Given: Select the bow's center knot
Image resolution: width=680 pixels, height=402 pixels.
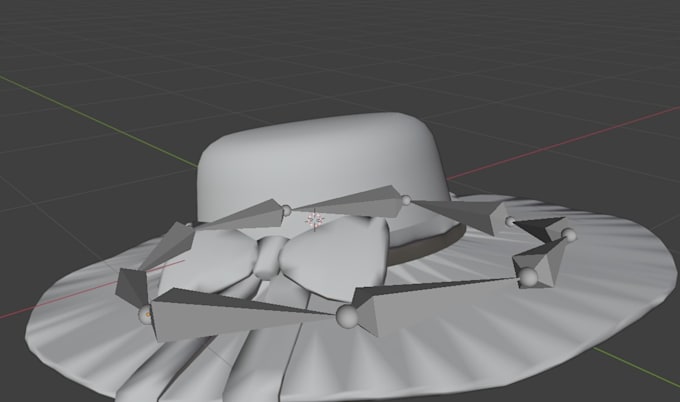Looking at the screenshot, I should pos(269,257).
